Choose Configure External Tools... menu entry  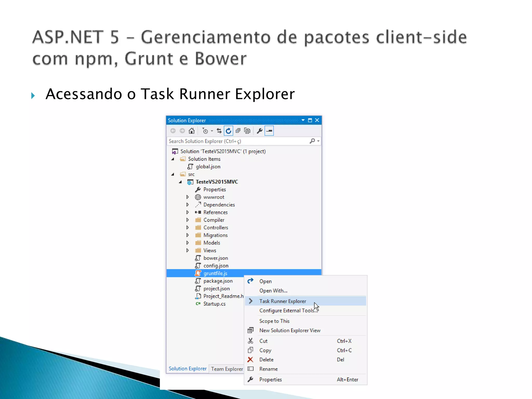pos(305,311)
